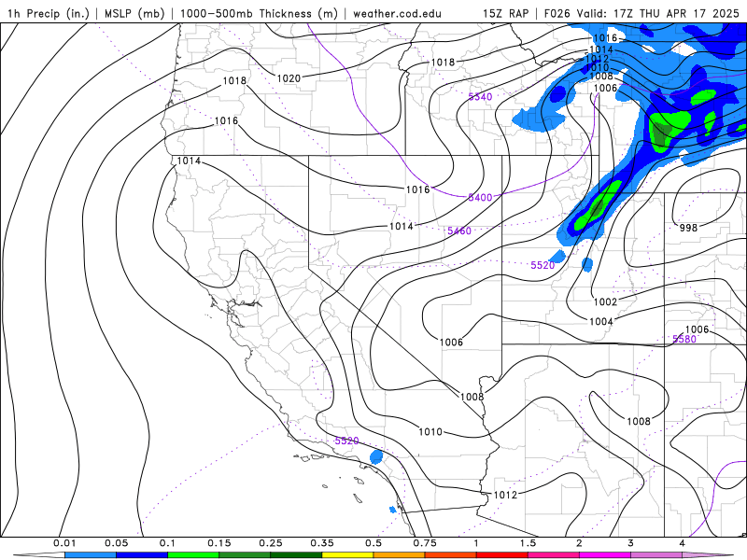747x560 pixels.
Task: Click the weather.cod.edu source text
Action: pos(398,13)
